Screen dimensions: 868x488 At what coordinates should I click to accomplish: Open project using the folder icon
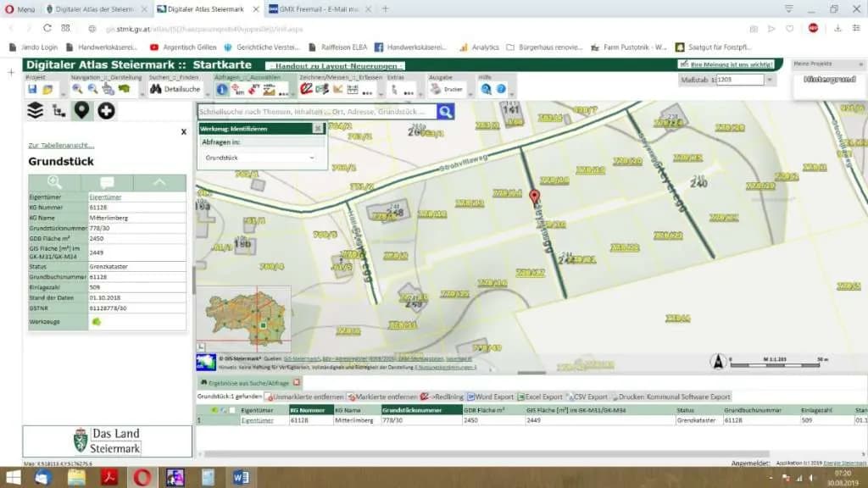(x=47, y=89)
